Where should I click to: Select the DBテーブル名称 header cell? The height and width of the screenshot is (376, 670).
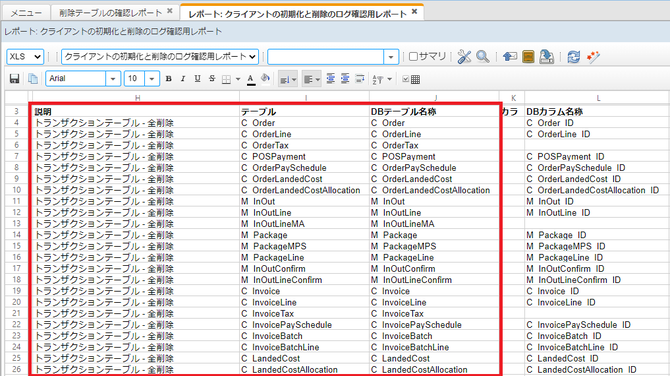click(434, 112)
